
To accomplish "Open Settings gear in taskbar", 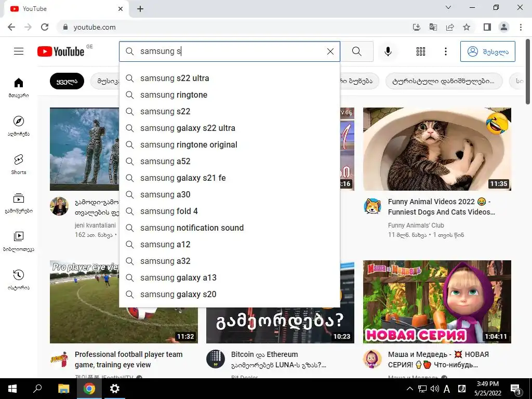I will pos(115,389).
